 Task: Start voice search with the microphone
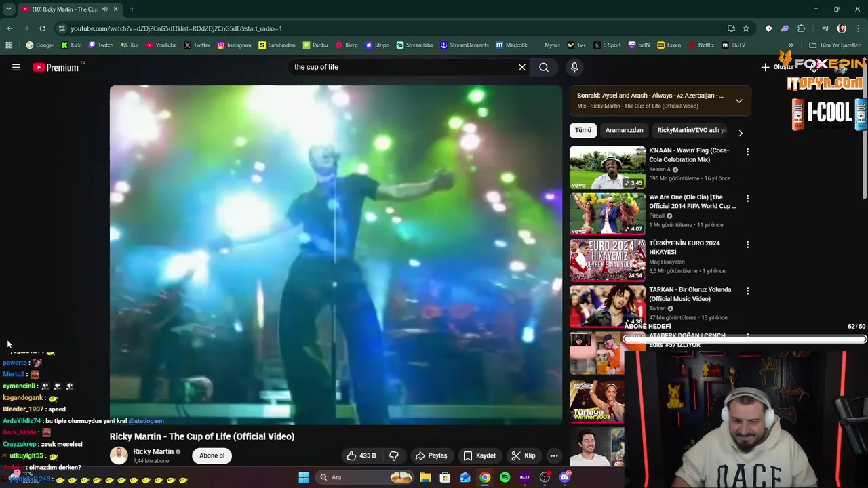pyautogui.click(x=574, y=67)
